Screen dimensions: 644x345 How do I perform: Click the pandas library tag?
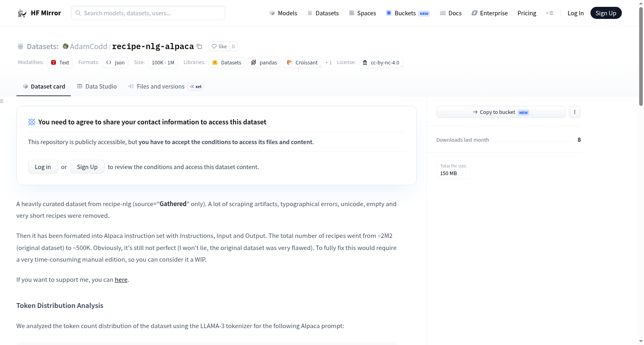pos(264,62)
